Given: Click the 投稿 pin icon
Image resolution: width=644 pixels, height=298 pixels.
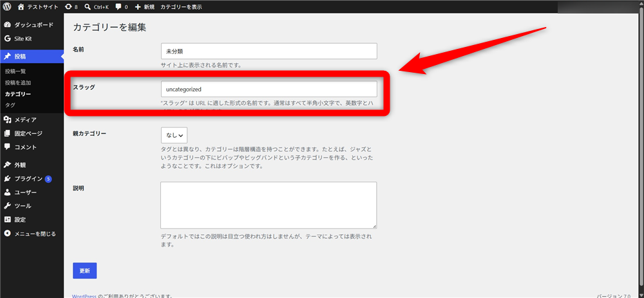Looking at the screenshot, I should point(7,57).
